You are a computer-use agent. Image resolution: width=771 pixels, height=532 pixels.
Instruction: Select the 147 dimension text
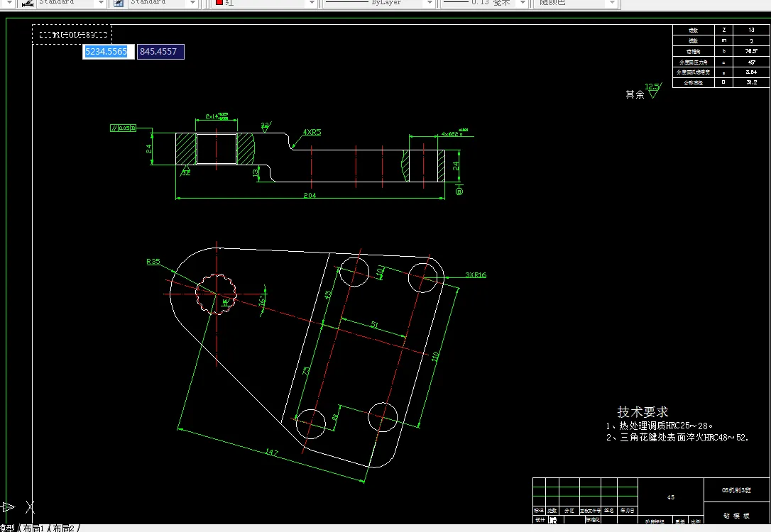click(x=272, y=452)
